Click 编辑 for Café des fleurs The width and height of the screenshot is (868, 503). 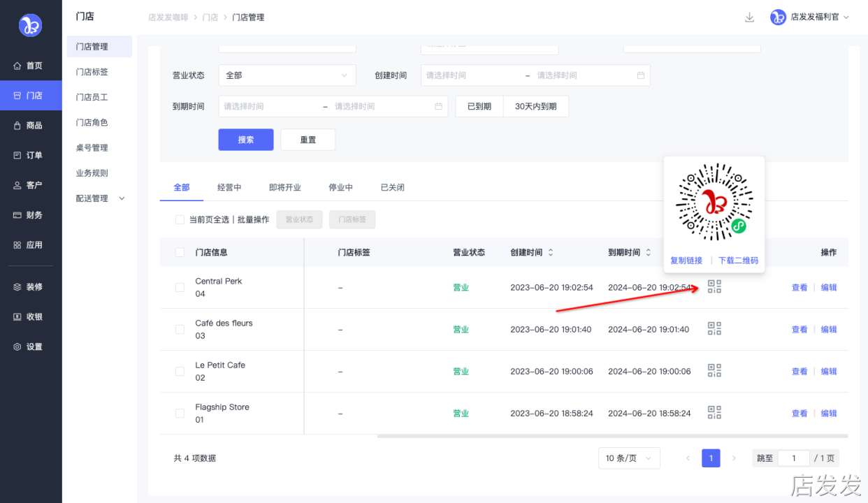coord(829,329)
